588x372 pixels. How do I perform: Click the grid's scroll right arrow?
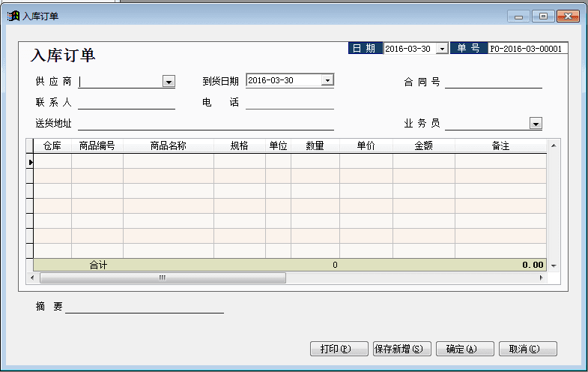(542, 277)
